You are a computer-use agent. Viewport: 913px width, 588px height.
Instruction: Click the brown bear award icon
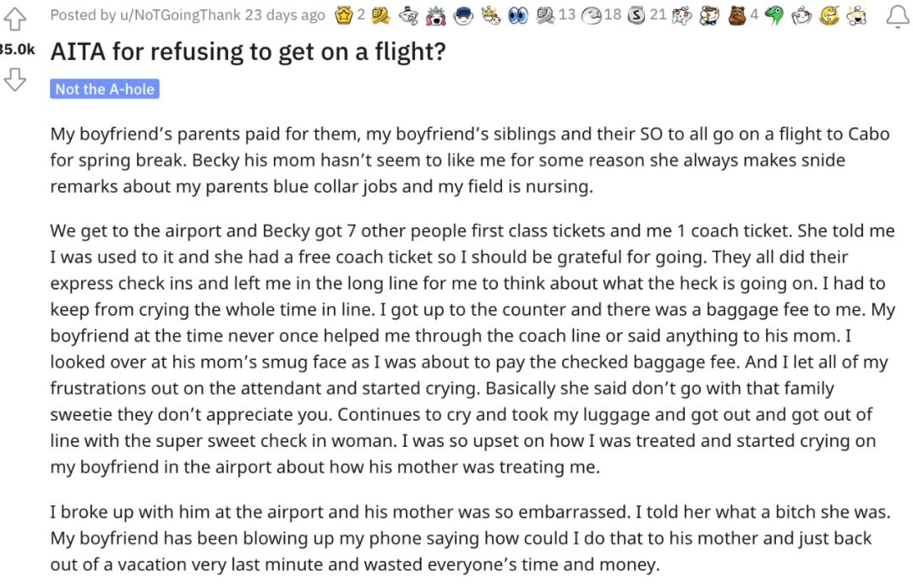[736, 16]
